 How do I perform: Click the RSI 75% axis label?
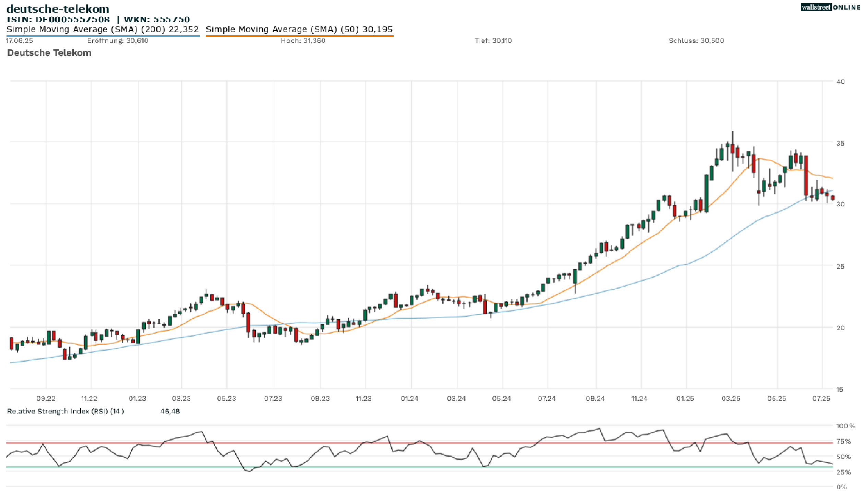844,442
